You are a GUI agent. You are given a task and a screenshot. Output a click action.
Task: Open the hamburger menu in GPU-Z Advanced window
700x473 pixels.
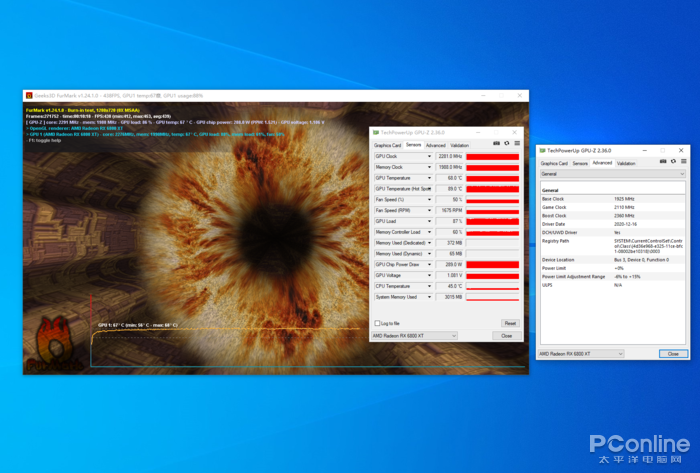(683, 162)
